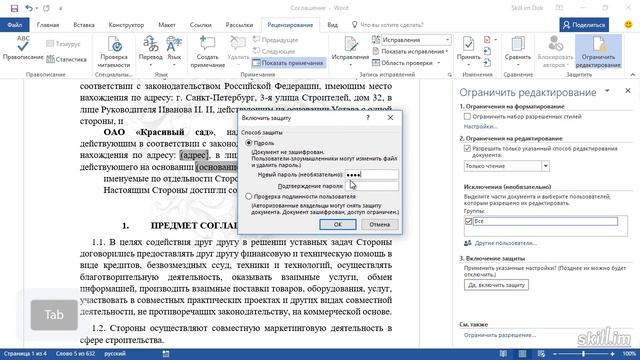Click the feedback smiley face icon
Image resolution: width=640 pixels, height=360 pixels.
(629, 25)
